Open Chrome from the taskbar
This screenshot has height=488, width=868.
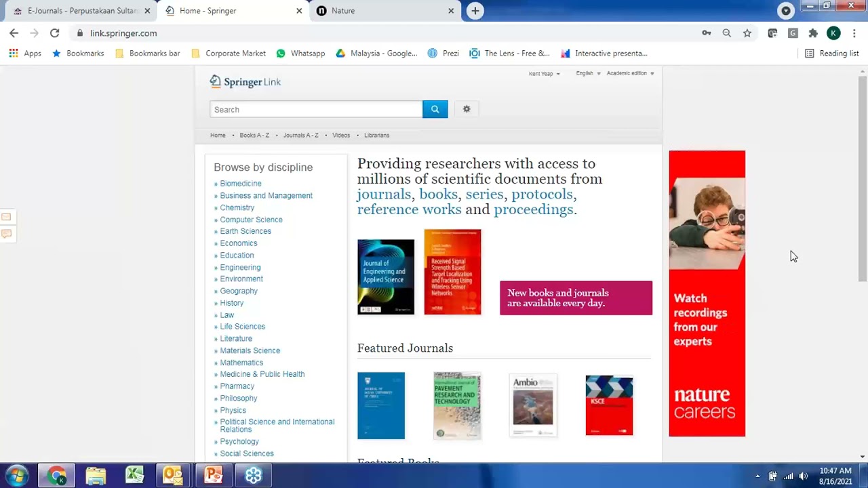click(56, 476)
